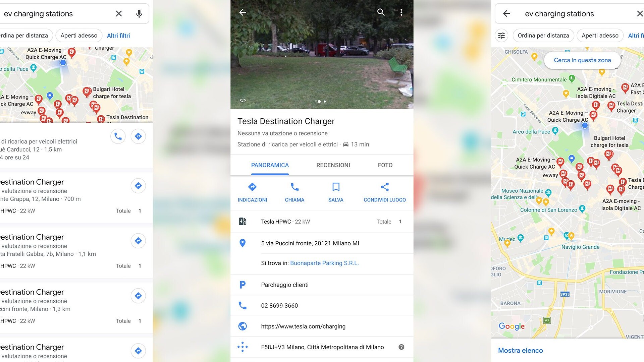644x362 pixels.
Task: Open three-dot overflow menu on photo
Action: coord(401,12)
